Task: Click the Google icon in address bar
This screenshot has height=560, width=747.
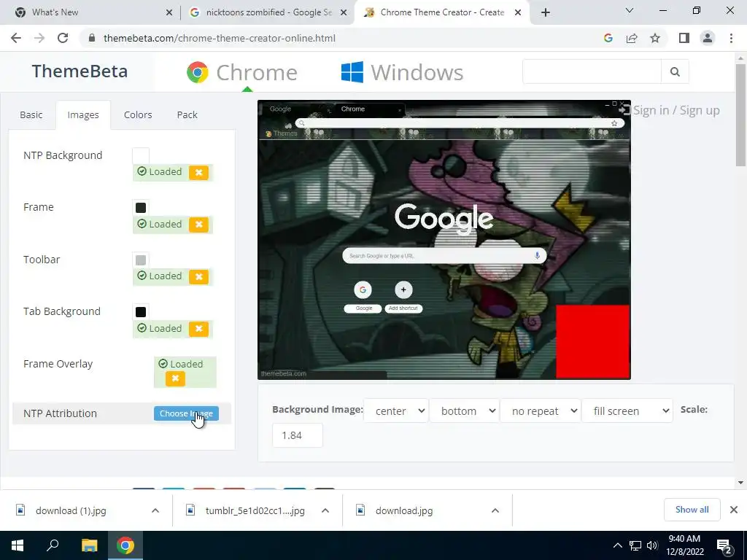Action: [x=608, y=38]
